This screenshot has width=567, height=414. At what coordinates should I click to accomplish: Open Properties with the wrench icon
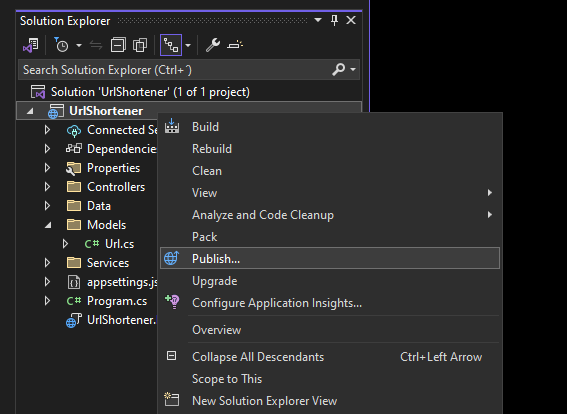[213, 45]
